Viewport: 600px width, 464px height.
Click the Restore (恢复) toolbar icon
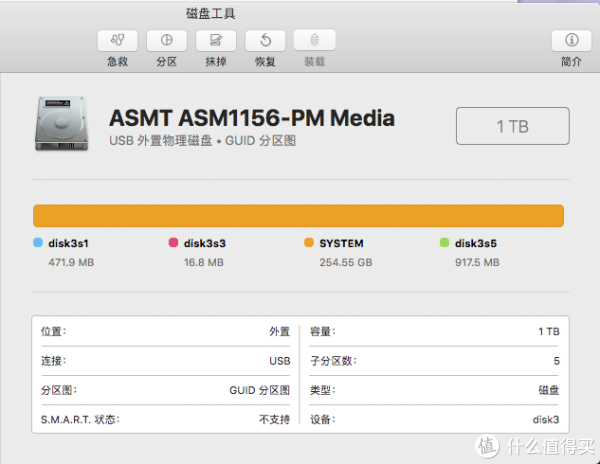(x=265, y=40)
